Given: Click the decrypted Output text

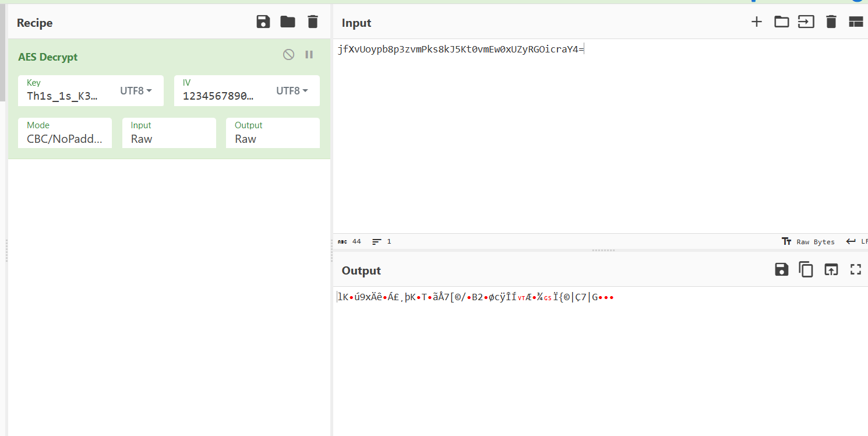Looking at the screenshot, I should 475,297.
